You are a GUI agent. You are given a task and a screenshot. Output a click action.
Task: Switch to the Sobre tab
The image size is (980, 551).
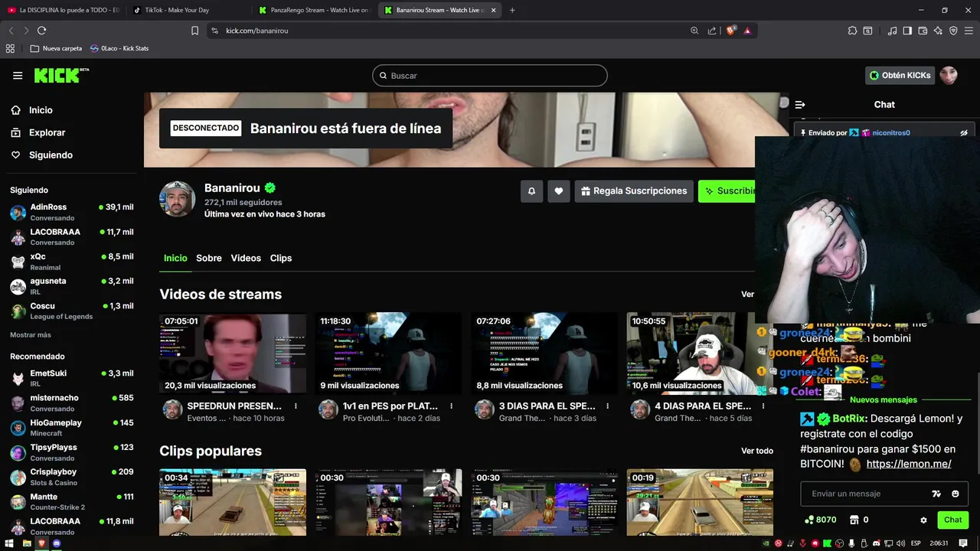(x=209, y=258)
